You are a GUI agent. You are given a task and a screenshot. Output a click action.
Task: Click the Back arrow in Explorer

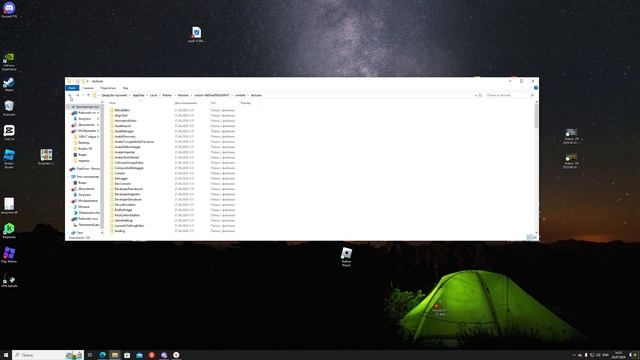coord(70,95)
